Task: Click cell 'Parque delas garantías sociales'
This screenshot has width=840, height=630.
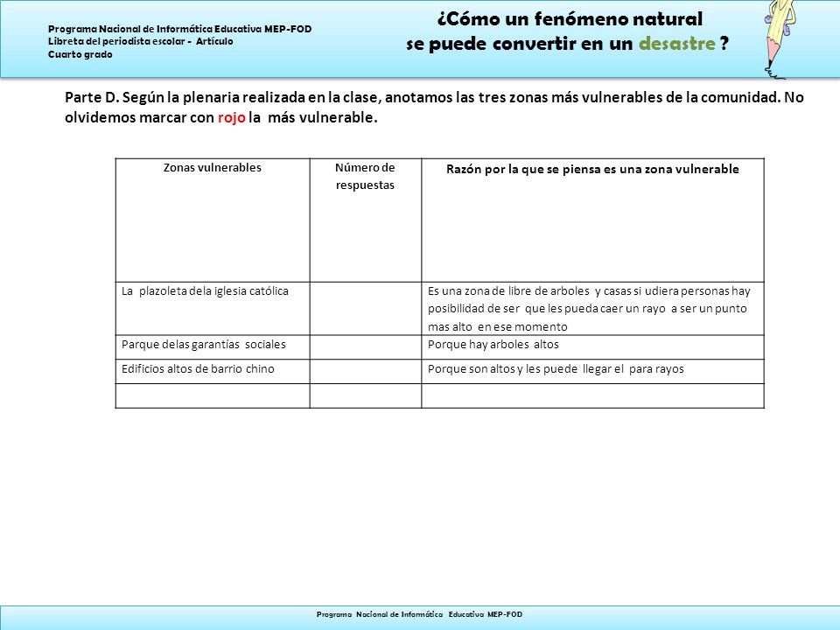Action: coord(213,347)
